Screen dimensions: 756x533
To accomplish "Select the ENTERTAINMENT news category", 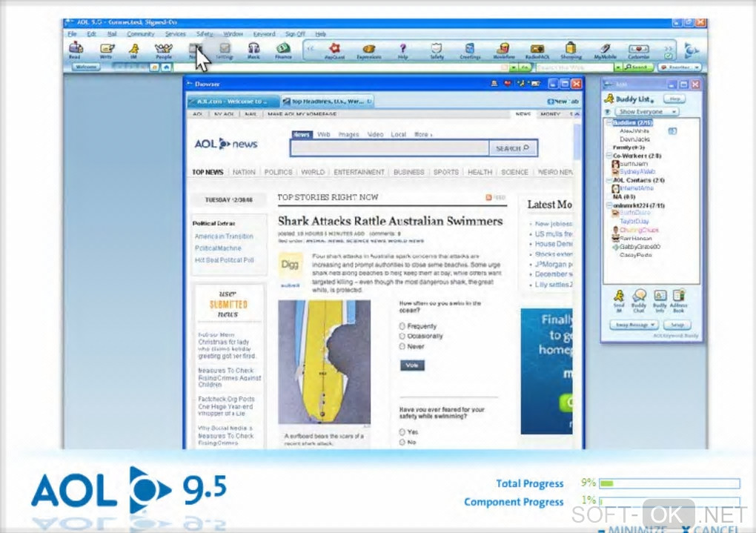I will [359, 172].
